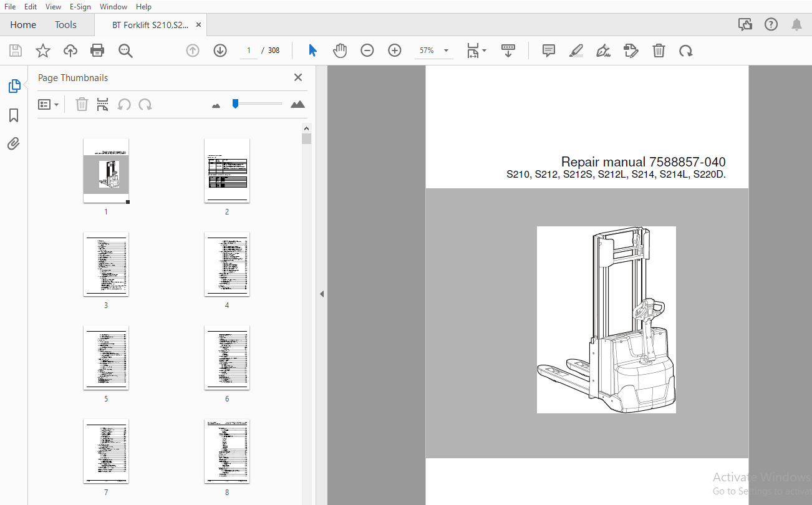
Task: Open the File menu
Action: point(11,6)
